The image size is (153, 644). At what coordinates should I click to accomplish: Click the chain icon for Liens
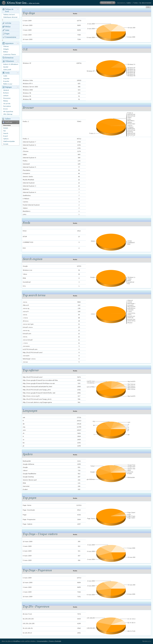pos(4,30)
